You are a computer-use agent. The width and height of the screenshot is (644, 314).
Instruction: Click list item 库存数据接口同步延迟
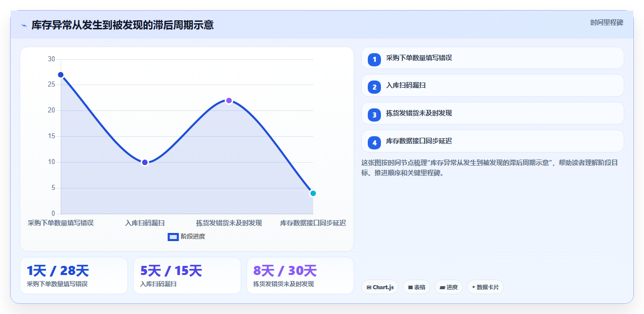click(493, 141)
